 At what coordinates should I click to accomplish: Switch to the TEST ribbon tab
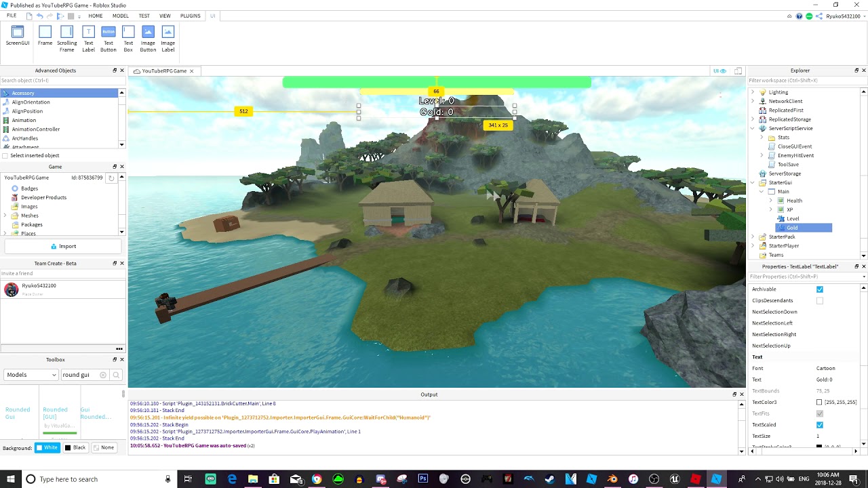coord(144,16)
